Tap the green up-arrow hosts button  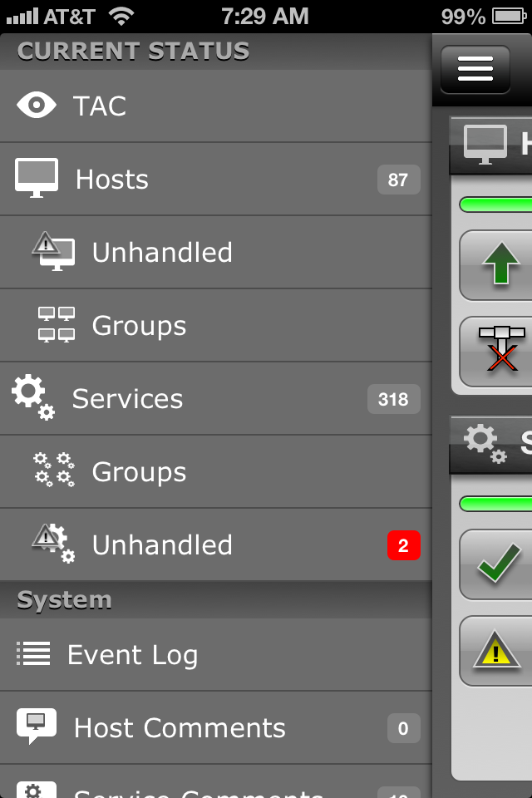(x=496, y=265)
